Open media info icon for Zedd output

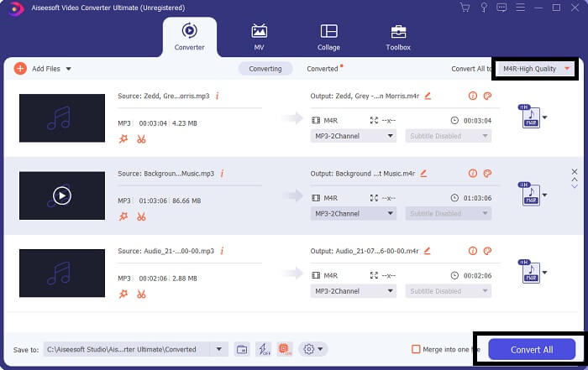(x=473, y=96)
